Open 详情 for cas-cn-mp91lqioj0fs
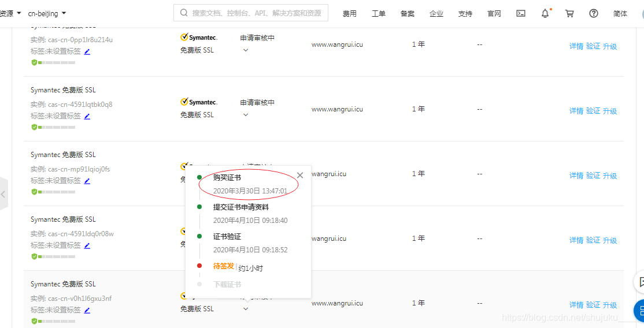This screenshot has width=644, height=328. coord(576,176)
